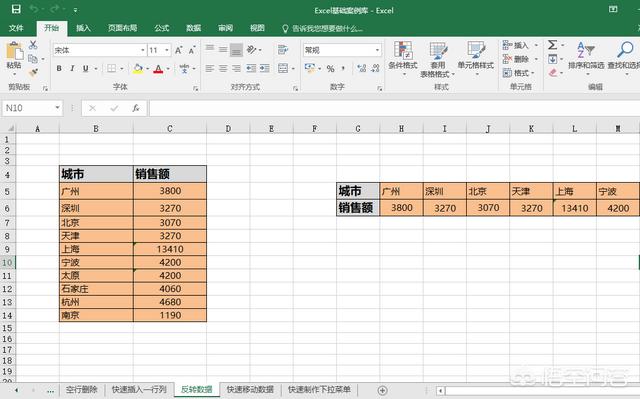
Task: Click the Insert Function fx icon
Action: pos(136,108)
